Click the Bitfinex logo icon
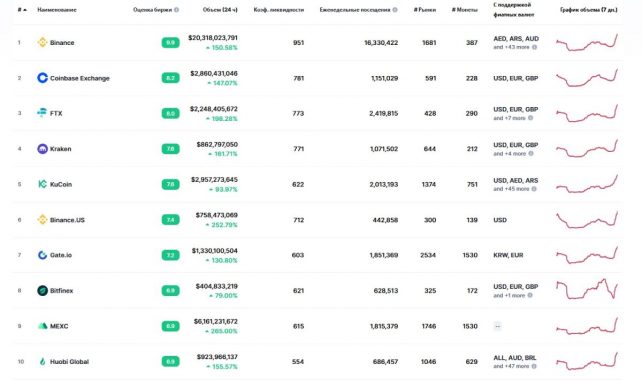The image size is (642, 380). coord(42,291)
